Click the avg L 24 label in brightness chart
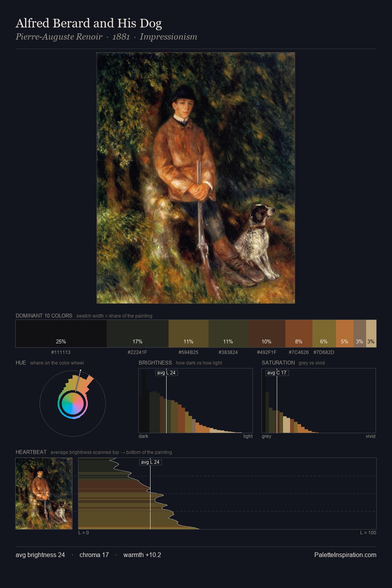This screenshot has height=588, width=392. (166, 373)
